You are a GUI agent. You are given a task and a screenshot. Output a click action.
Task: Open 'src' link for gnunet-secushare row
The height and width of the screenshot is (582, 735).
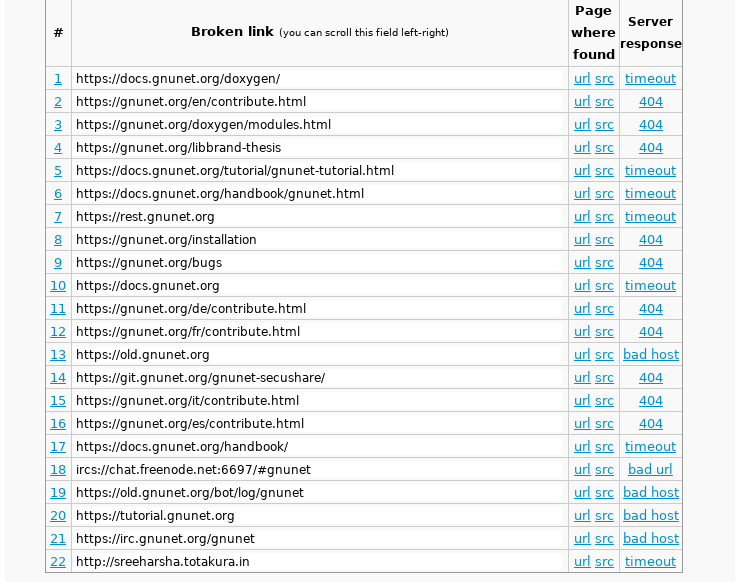pyautogui.click(x=604, y=377)
